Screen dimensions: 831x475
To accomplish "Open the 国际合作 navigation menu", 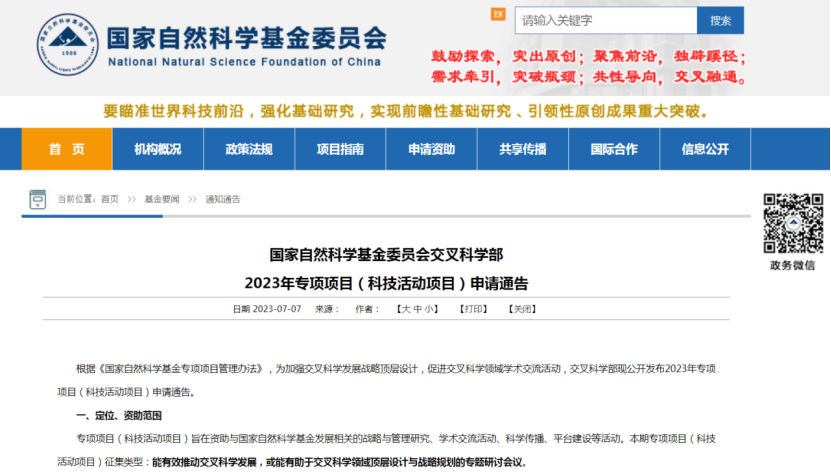I will coord(614,149).
